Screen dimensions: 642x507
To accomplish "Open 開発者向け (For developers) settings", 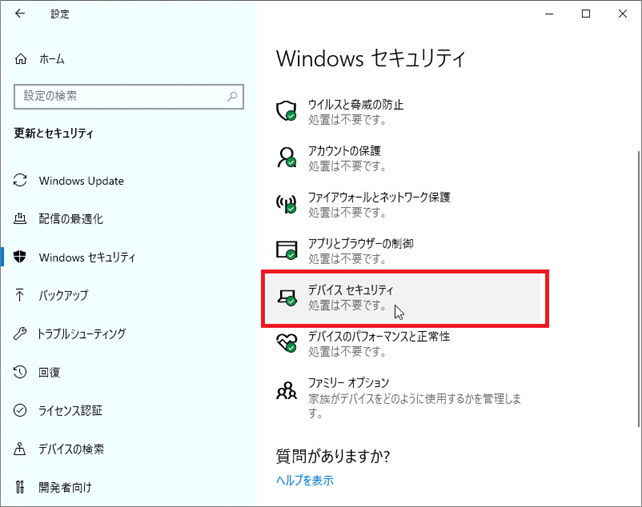I will (x=65, y=487).
